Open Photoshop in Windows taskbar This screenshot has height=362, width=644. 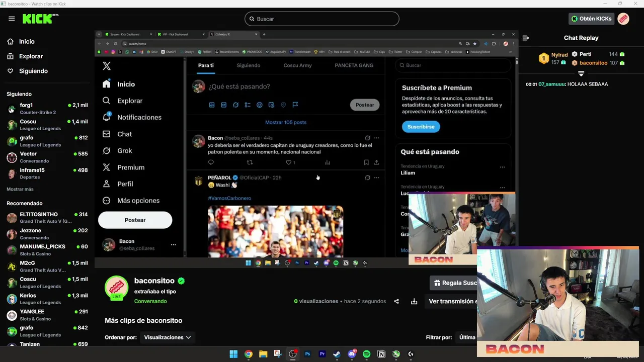307,354
